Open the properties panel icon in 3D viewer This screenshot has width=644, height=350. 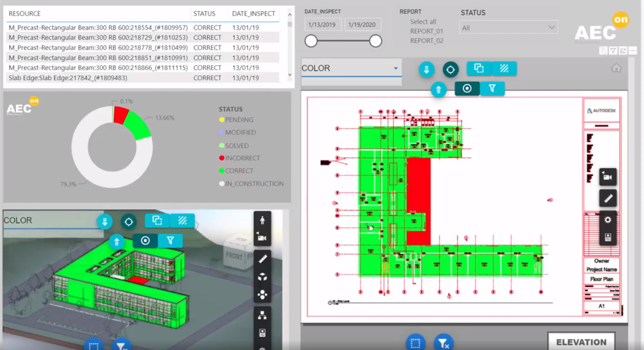[x=262, y=333]
